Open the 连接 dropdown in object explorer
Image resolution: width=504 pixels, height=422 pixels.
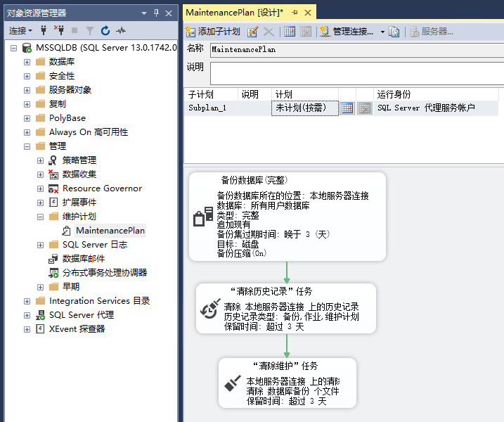coord(20,31)
